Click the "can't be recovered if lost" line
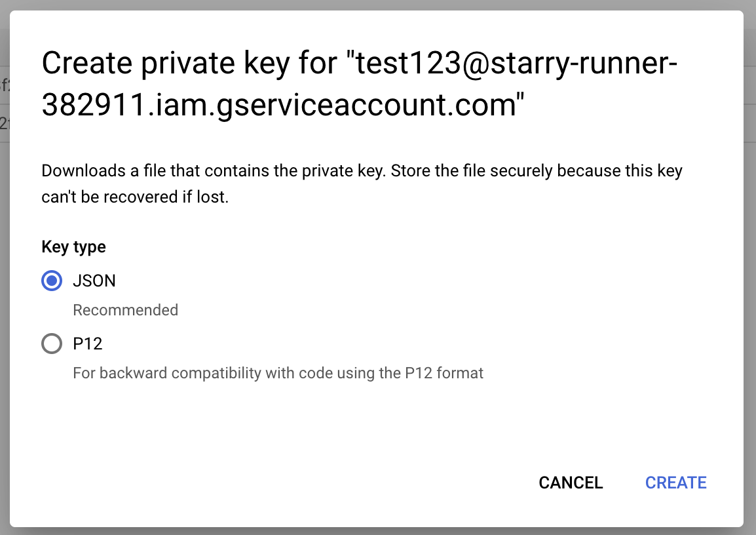756x535 pixels. coord(135,197)
